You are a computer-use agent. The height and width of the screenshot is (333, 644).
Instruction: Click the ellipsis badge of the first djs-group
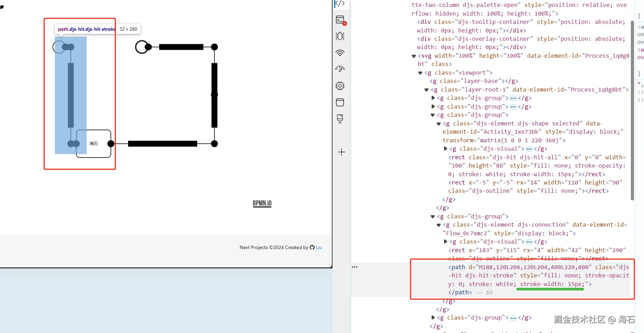coord(513,98)
